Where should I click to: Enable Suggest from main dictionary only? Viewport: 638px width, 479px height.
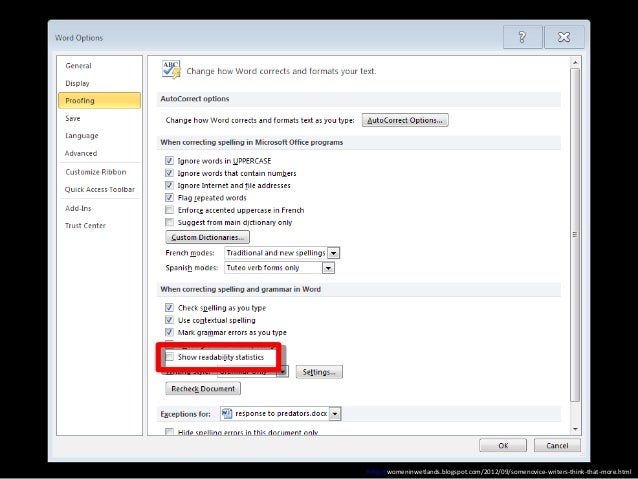[x=169, y=222]
